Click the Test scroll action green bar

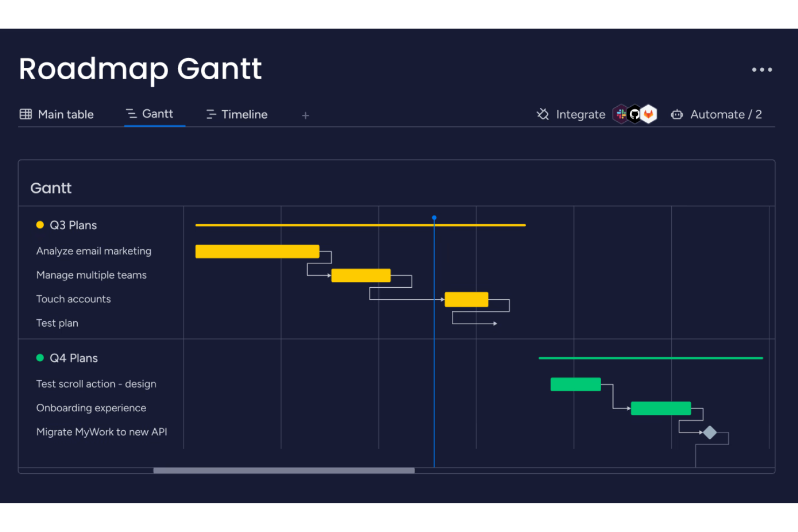click(575, 384)
